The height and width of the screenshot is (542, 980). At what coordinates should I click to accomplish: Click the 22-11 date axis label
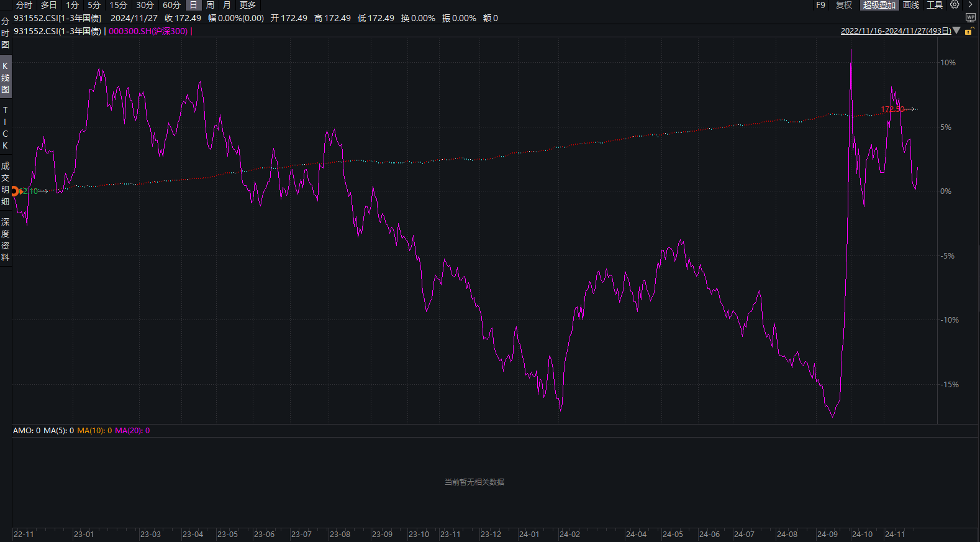coord(24,535)
